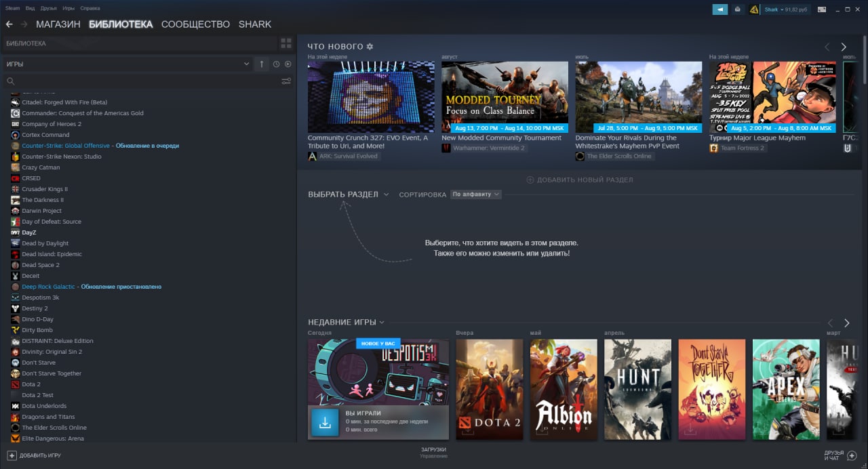
Task: Open the Hunt Showdown game cover
Action: [637, 390]
